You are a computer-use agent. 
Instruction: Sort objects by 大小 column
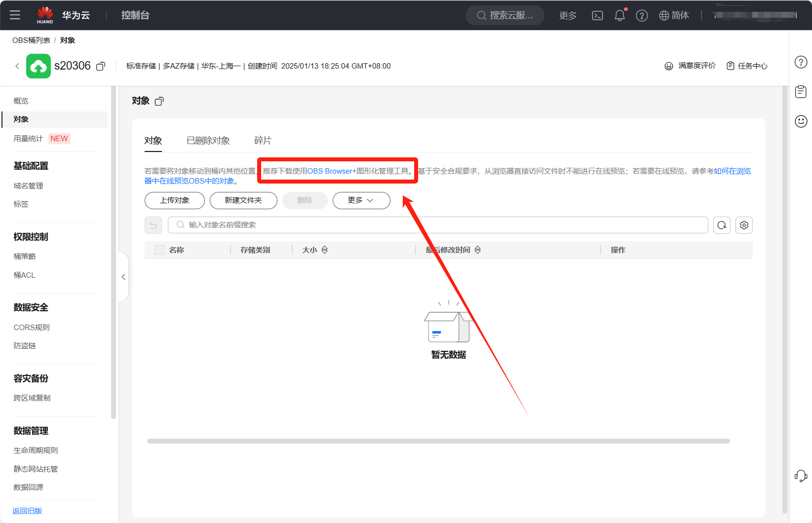[324, 250]
